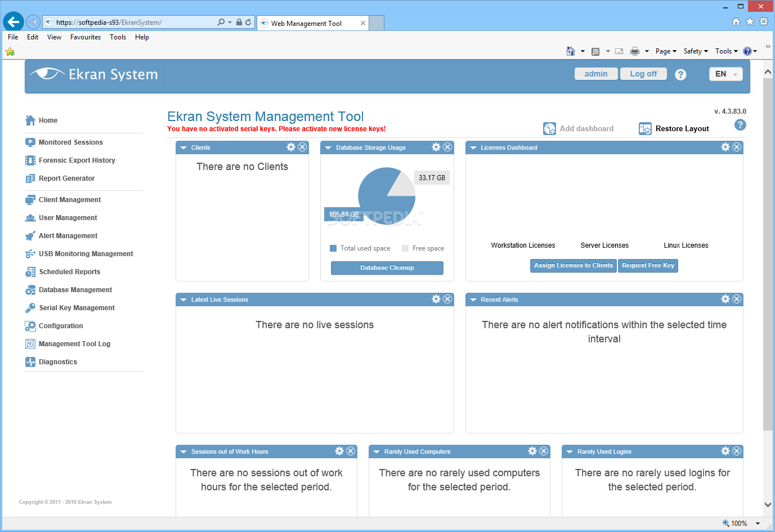Click the Request Free Key button
The height and width of the screenshot is (532, 775).
click(x=648, y=266)
